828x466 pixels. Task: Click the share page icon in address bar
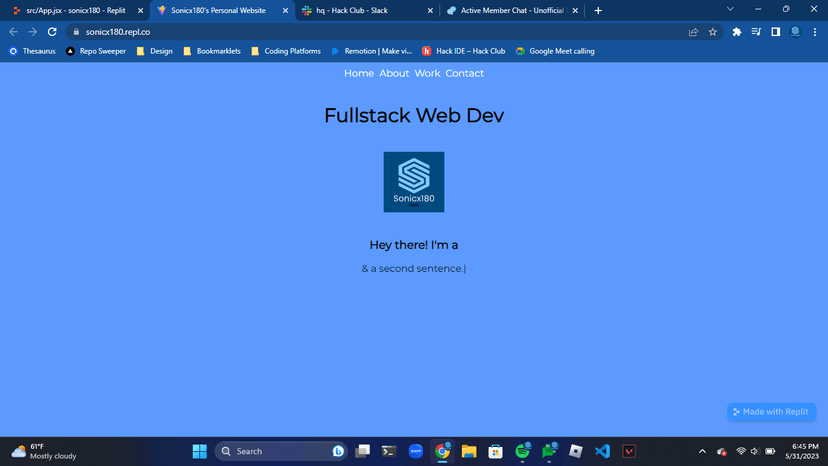pos(693,32)
